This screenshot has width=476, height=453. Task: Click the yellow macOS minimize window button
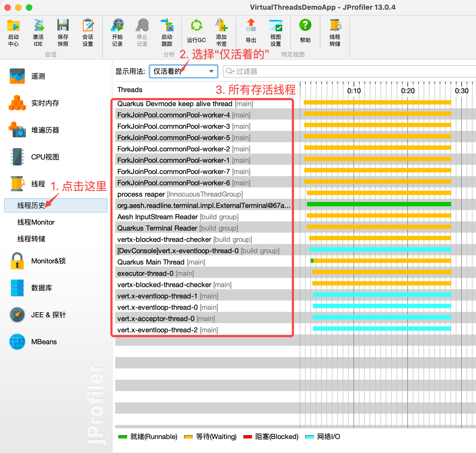18,8
